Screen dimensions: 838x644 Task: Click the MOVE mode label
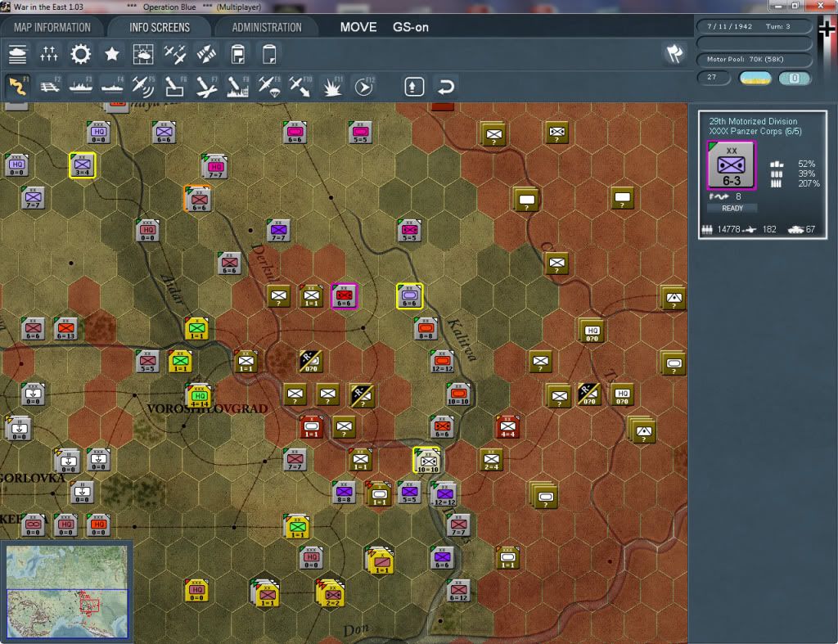click(358, 27)
